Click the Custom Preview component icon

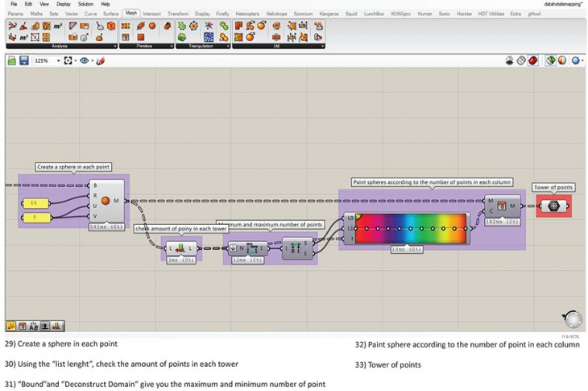[501, 206]
